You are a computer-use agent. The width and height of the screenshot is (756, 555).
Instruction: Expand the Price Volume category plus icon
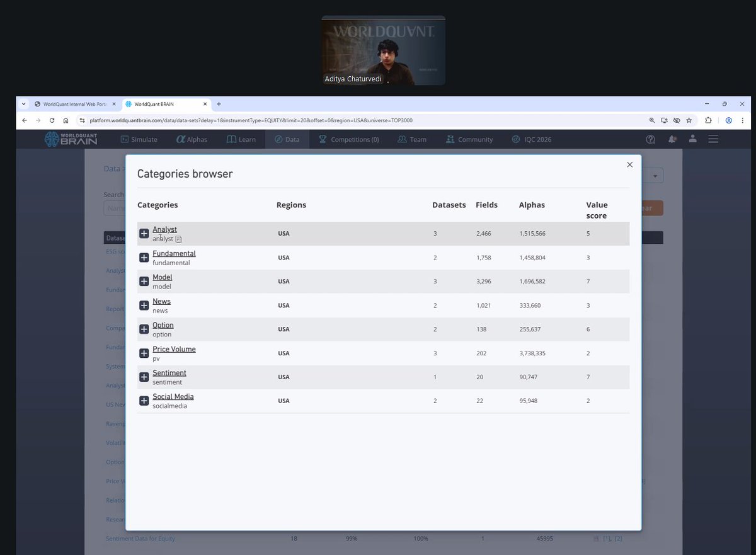click(x=144, y=353)
